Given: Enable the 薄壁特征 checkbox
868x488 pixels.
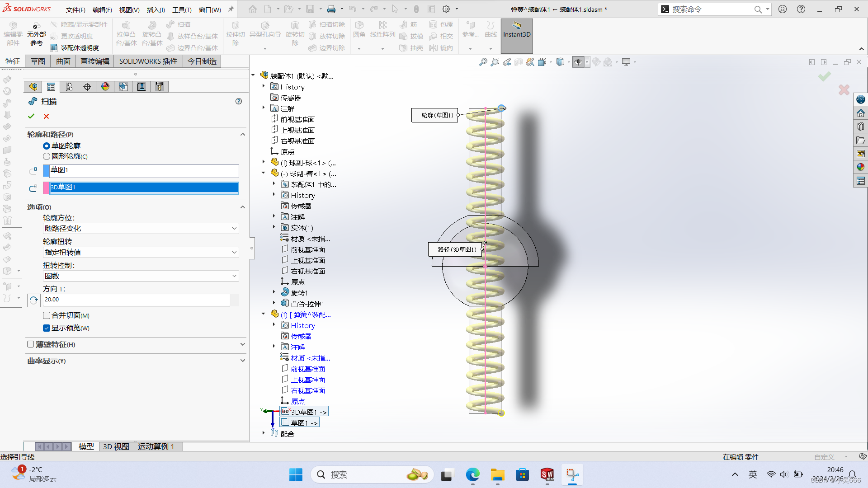Looking at the screenshot, I should click(x=31, y=344).
